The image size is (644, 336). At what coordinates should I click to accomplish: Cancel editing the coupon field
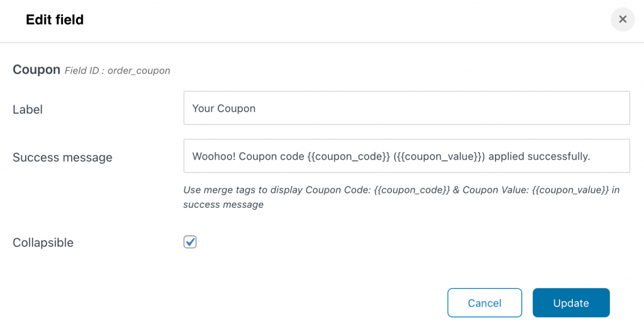(x=485, y=303)
